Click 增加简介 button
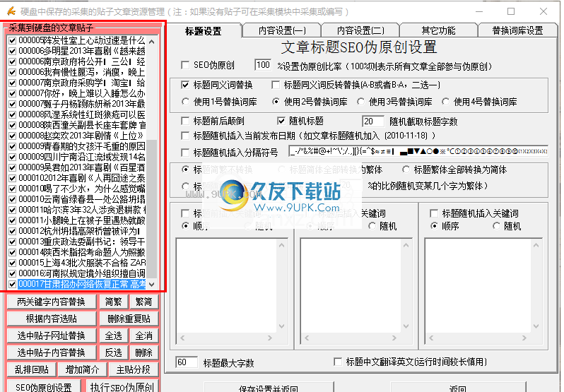 pyautogui.click(x=83, y=369)
